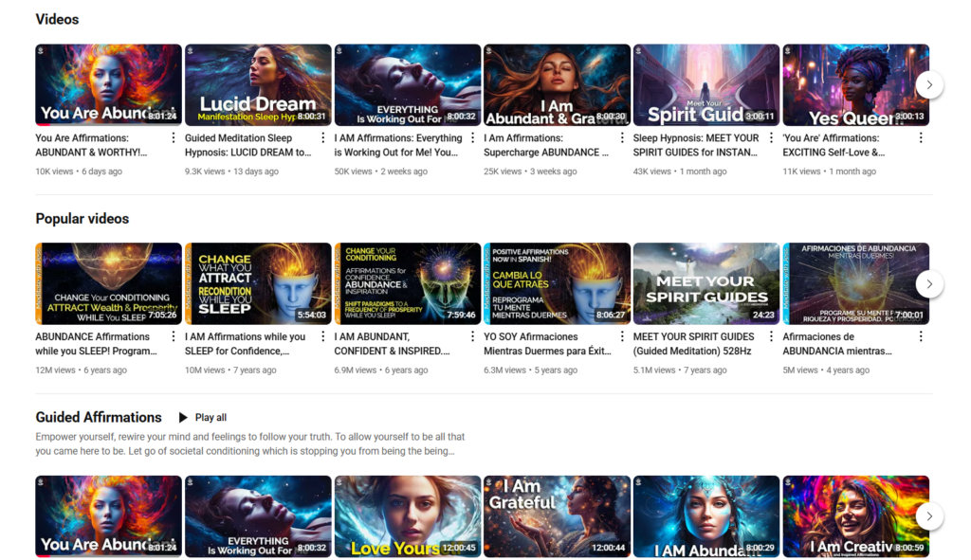Play 'EVERYTHING Is Working Out For' thumbnail in Guided Affirmations
Viewport: 971px width, 560px height.
(258, 516)
